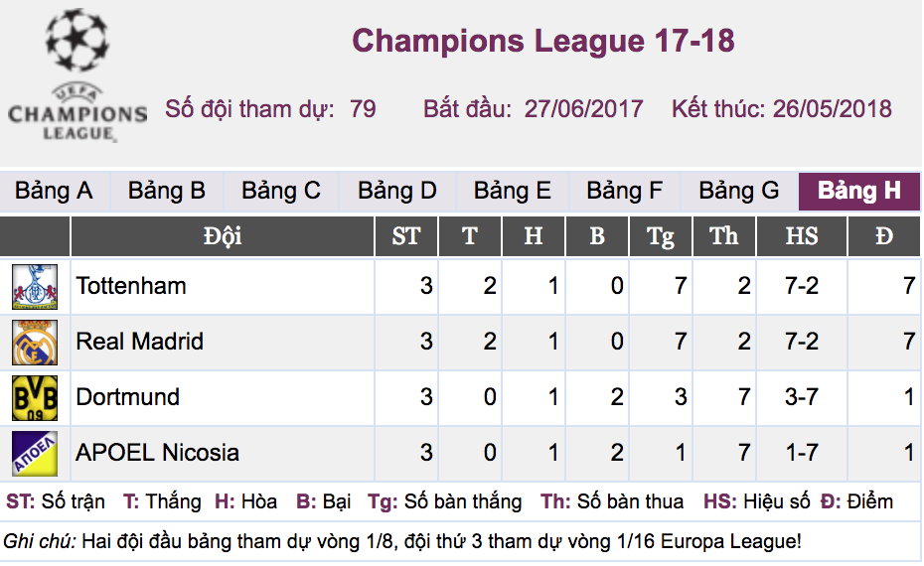Click the UEFA Champions League logo

pyautogui.click(x=77, y=76)
